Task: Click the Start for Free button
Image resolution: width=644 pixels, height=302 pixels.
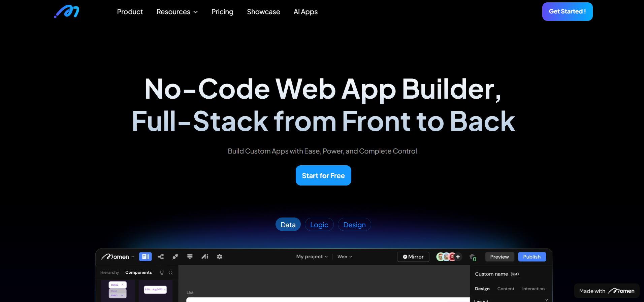Action: click(x=323, y=175)
